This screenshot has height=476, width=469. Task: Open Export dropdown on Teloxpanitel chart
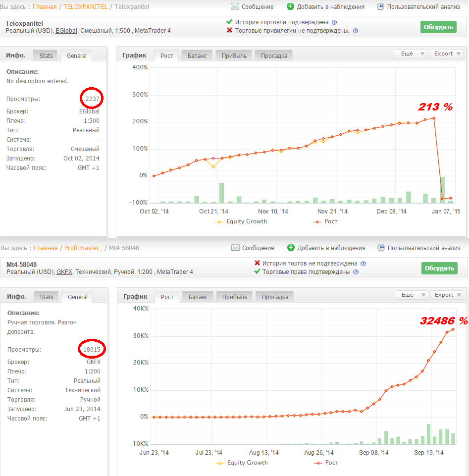(x=447, y=53)
